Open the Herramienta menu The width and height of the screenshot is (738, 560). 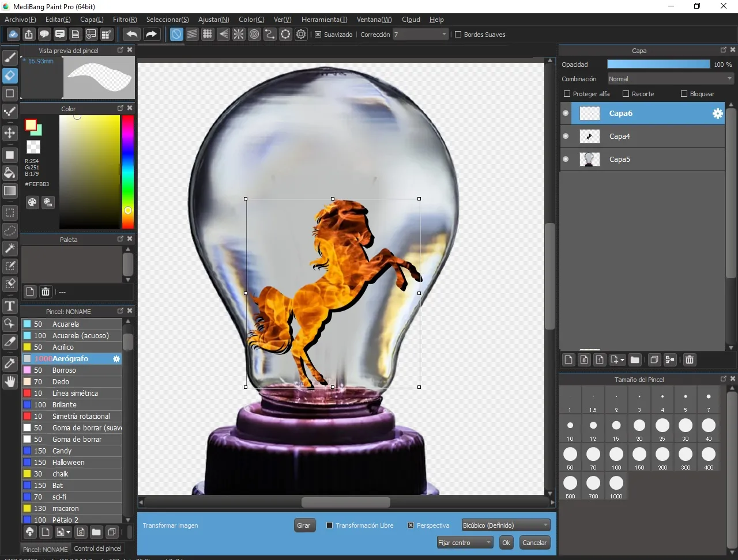click(325, 20)
